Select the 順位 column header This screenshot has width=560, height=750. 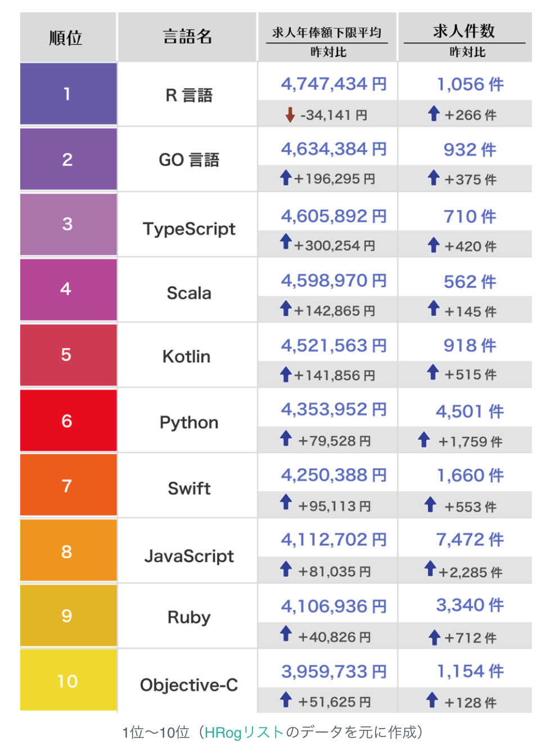click(x=66, y=38)
